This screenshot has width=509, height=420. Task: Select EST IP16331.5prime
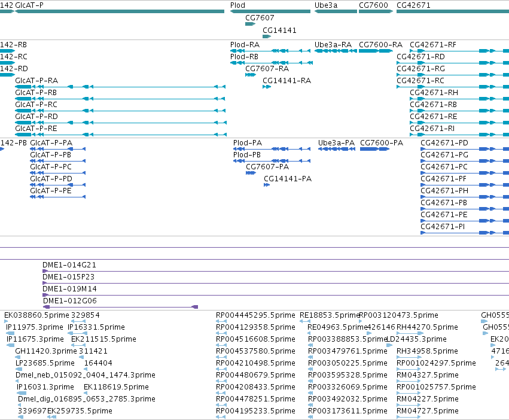click(x=96, y=327)
